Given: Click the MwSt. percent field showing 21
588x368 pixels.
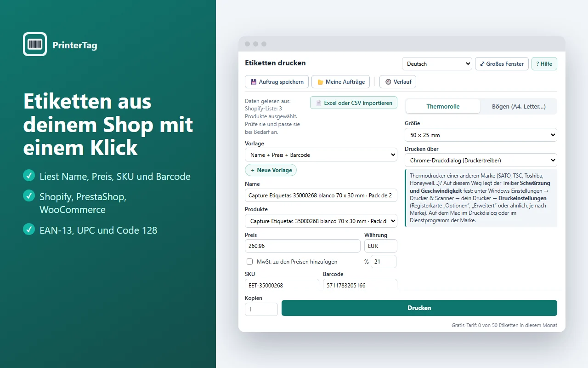Looking at the screenshot, I should [384, 262].
